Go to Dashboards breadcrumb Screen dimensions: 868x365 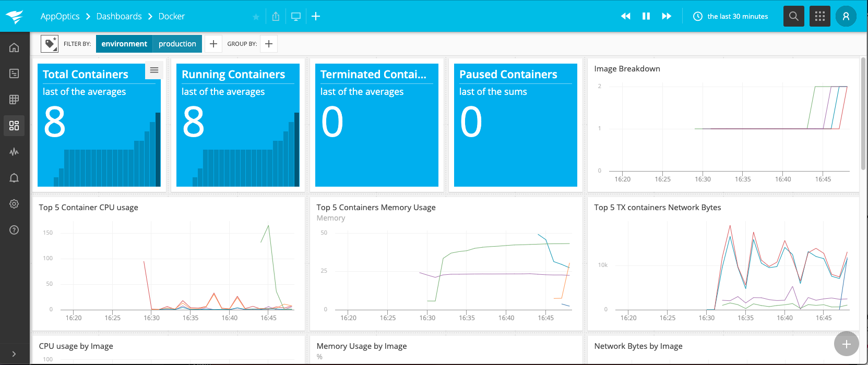(119, 16)
